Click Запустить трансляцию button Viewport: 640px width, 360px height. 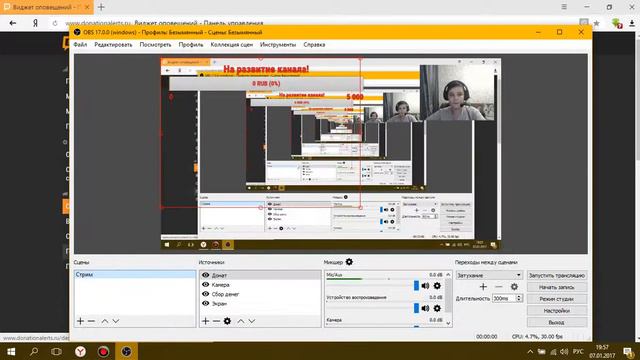557,276
